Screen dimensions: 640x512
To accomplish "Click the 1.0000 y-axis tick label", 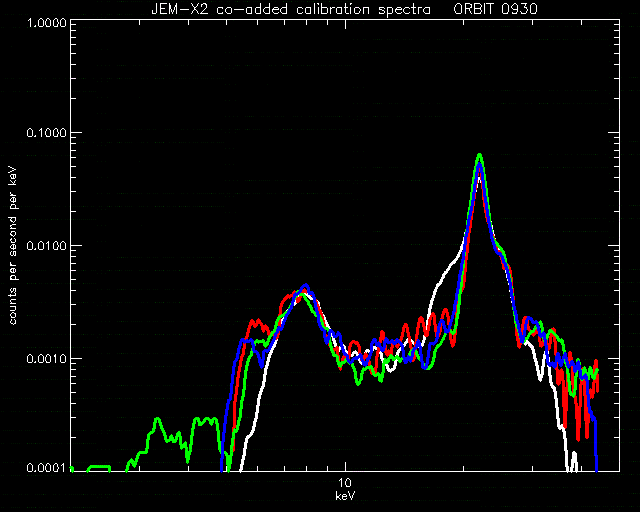I will click(46, 22).
